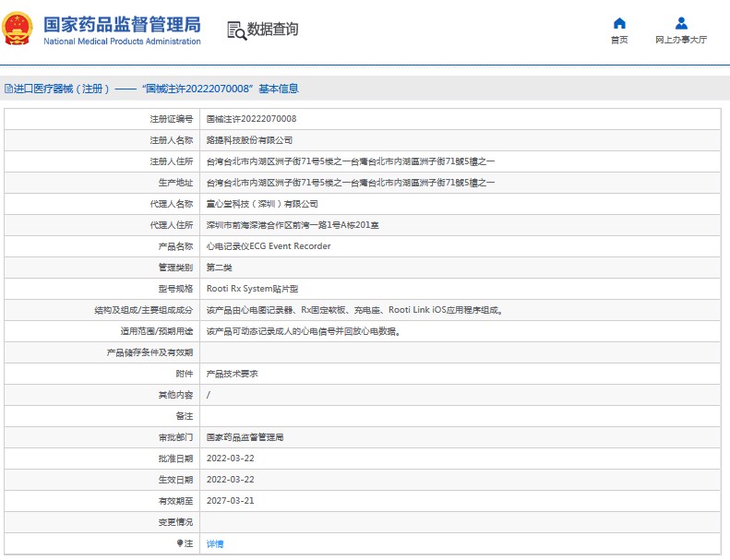Click the 管理类别 row label

[x=175, y=268]
